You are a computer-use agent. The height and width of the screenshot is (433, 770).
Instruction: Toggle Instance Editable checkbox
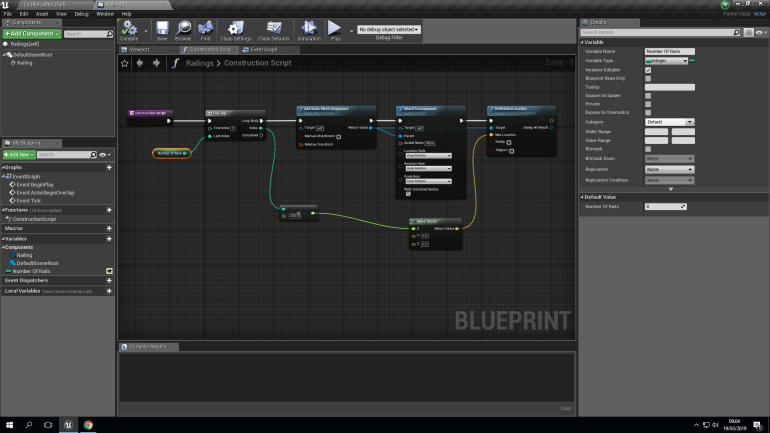point(648,70)
